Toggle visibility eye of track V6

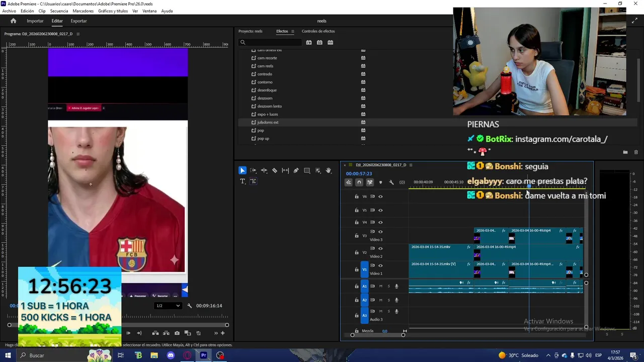[380, 197]
